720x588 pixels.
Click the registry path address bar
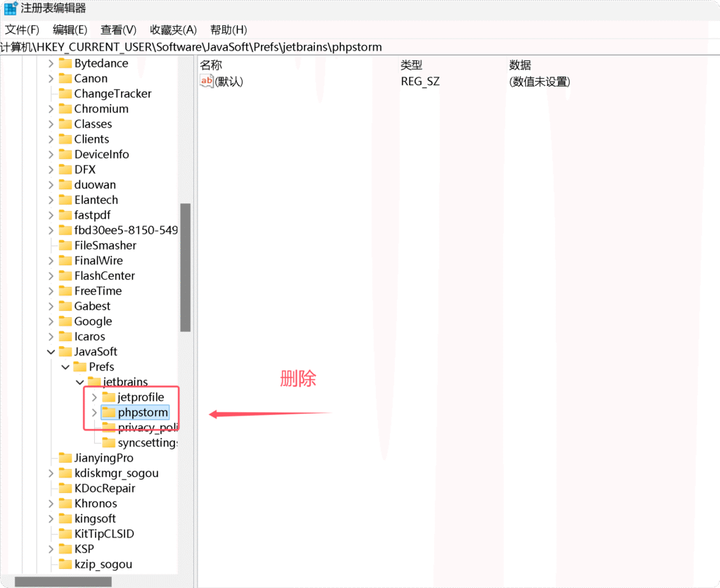click(x=360, y=47)
